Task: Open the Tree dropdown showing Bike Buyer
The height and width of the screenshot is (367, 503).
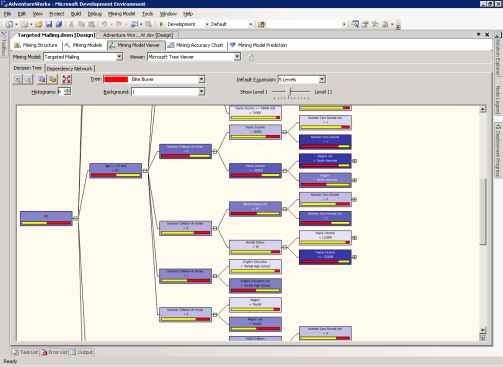Action: tap(201, 79)
